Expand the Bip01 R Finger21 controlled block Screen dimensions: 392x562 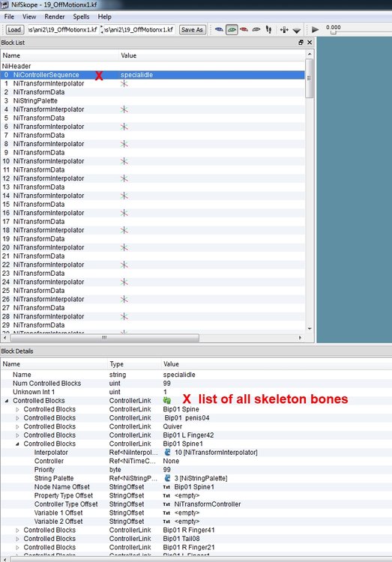point(17,547)
